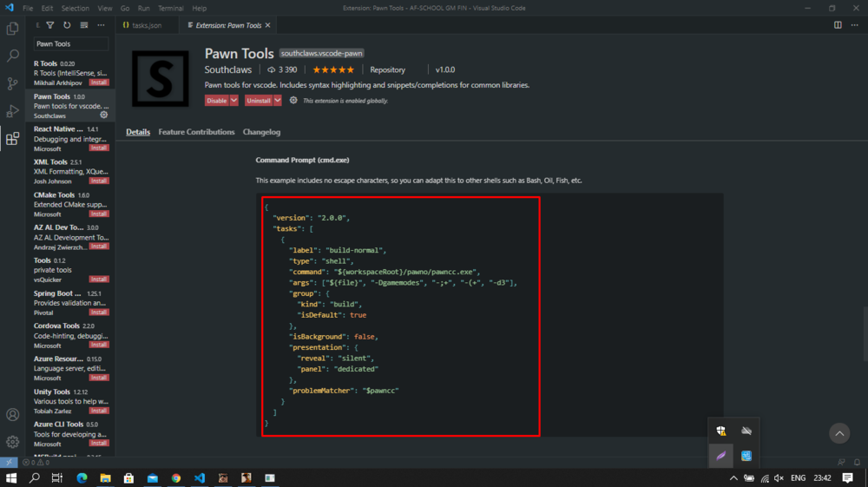The height and width of the screenshot is (487, 868).
Task: Click the Windows Security tray icon
Action: click(720, 431)
